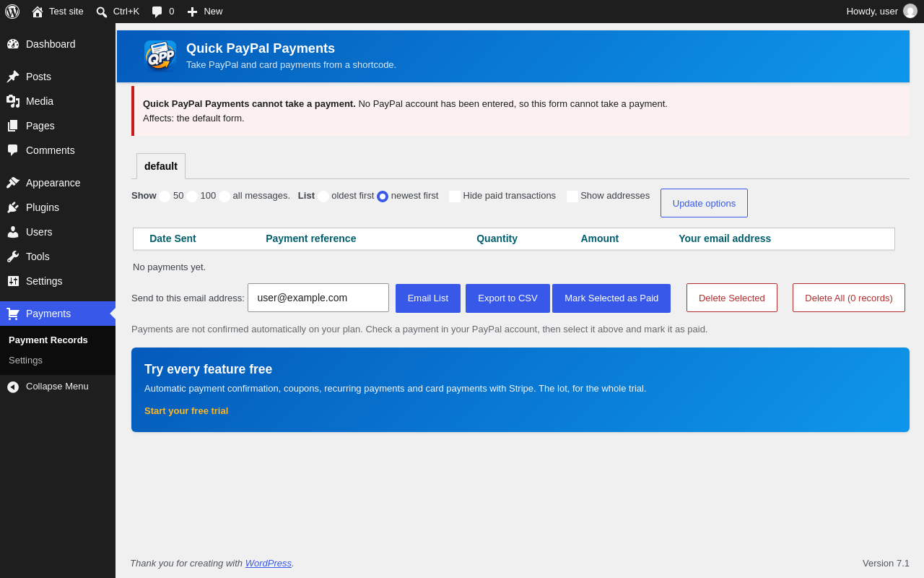Open the Tools wrench icon

click(x=13, y=256)
